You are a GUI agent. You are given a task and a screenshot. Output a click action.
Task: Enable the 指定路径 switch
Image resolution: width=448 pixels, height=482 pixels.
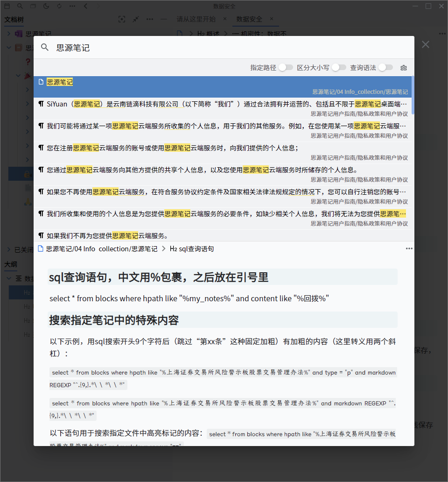[x=286, y=67]
